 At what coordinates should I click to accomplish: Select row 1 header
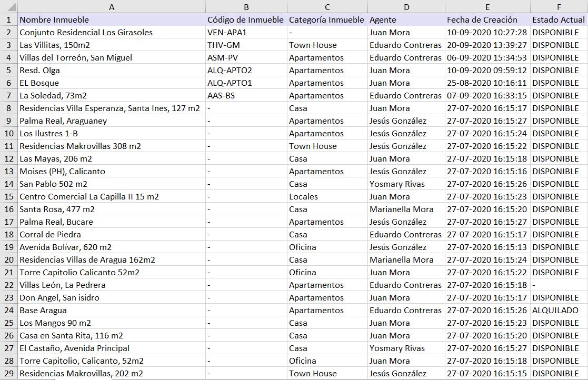pos(8,19)
